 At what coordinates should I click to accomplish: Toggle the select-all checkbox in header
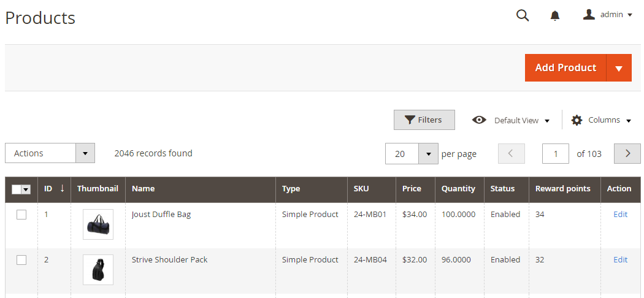17,189
